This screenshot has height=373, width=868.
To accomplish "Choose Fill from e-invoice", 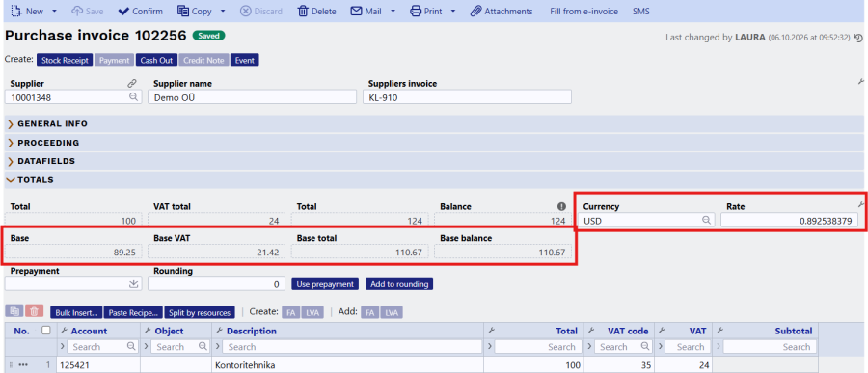I will pos(584,11).
